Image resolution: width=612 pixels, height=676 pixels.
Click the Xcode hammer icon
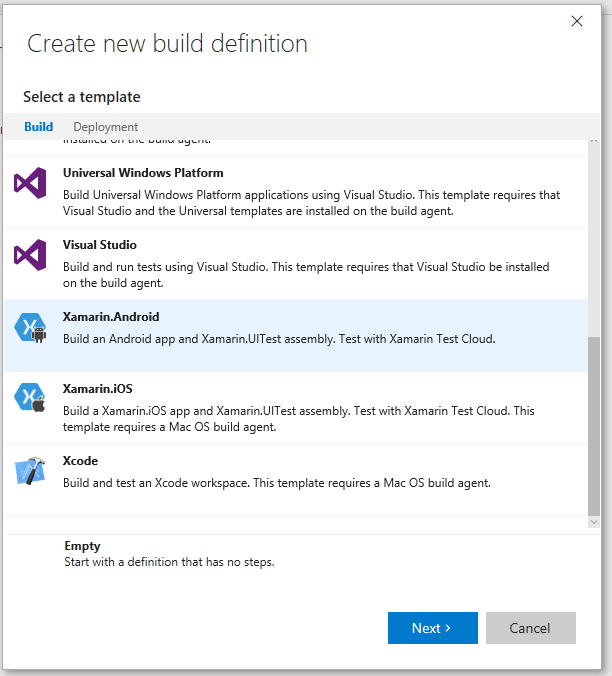click(x=30, y=471)
